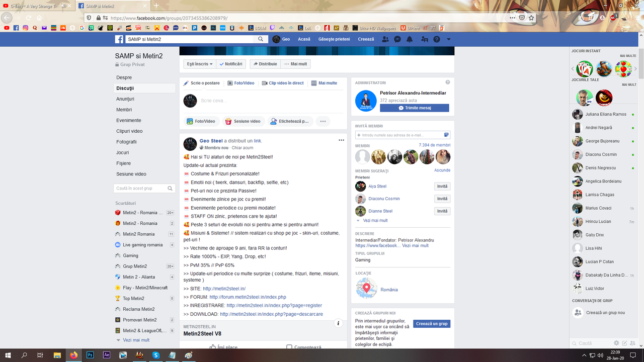Open the Instagram bookmark icon
The height and width of the screenshot is (362, 644).
(x=25, y=28)
